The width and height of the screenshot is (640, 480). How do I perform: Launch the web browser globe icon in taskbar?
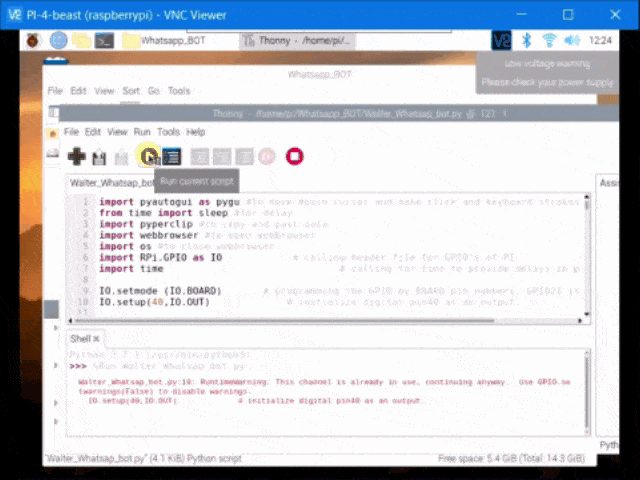(58, 40)
